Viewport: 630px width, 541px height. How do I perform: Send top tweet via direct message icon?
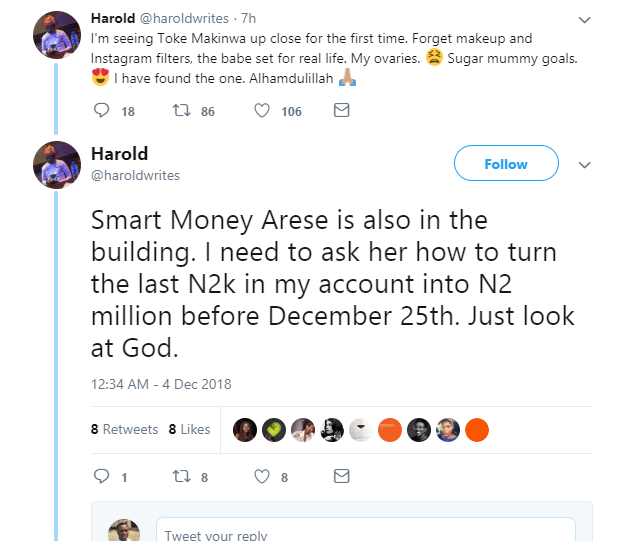[341, 111]
